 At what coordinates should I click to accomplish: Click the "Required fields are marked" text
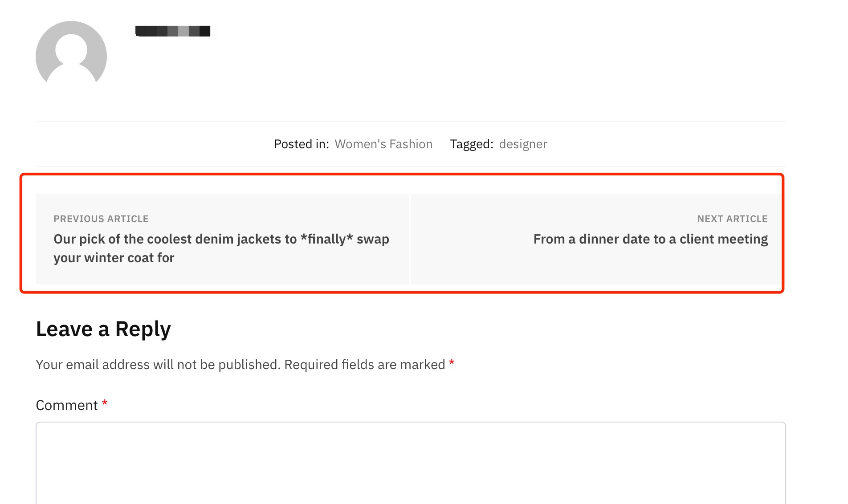(x=365, y=365)
